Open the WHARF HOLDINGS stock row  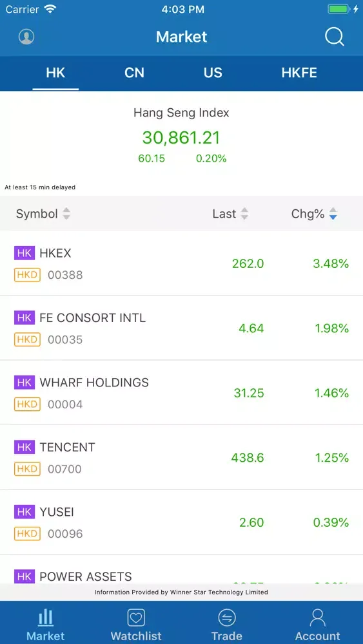coord(181,393)
